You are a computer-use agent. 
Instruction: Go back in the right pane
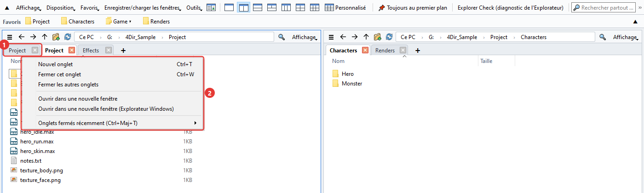[343, 37]
